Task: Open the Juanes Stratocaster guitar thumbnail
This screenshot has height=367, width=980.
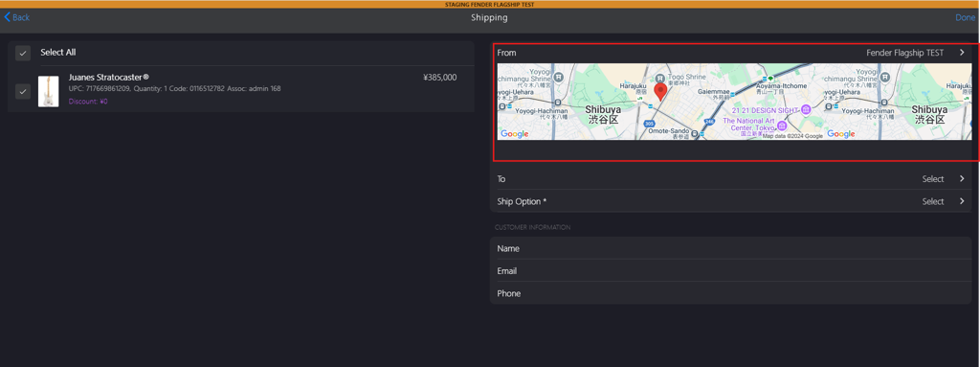Action: point(49,91)
